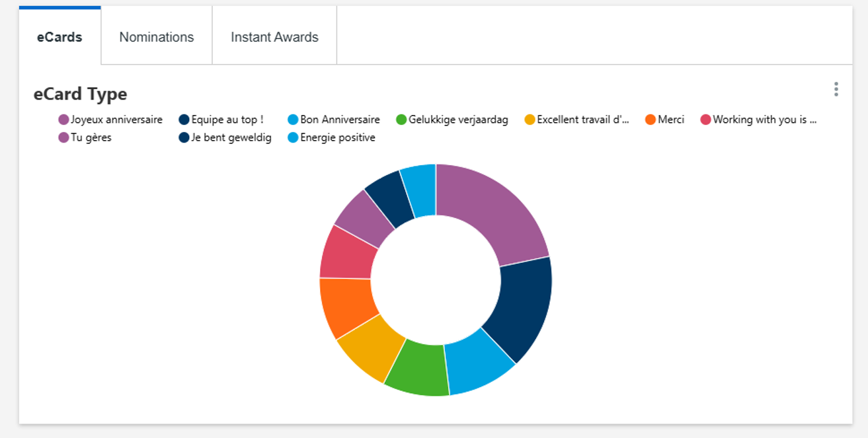
Task: Click the purple legend dot beside Tu gères
Action: point(63,137)
